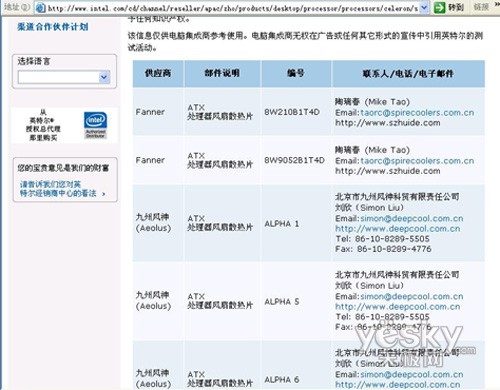This screenshot has width=500, height=390.
Task: Click the 链接 Links toolbar label
Action: (x=481, y=7)
